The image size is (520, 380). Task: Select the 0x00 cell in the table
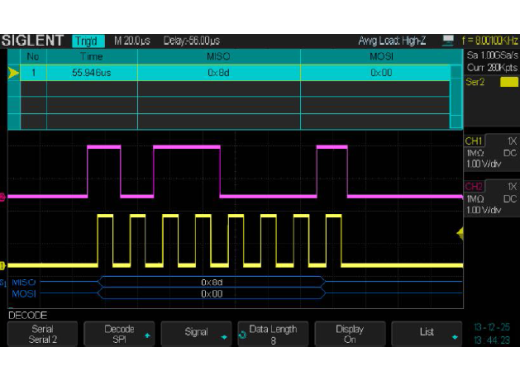click(375, 73)
